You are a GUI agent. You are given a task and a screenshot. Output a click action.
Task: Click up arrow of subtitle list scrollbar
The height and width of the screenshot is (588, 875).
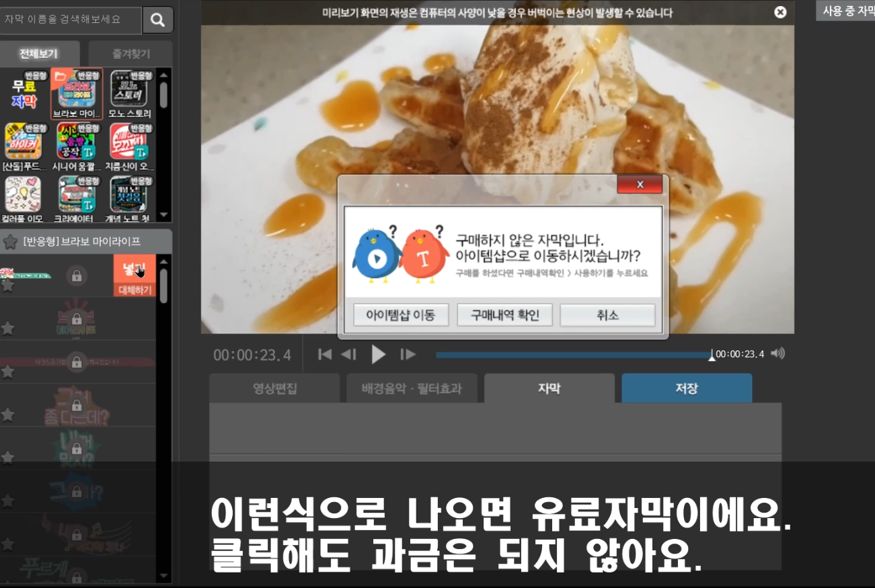163,261
